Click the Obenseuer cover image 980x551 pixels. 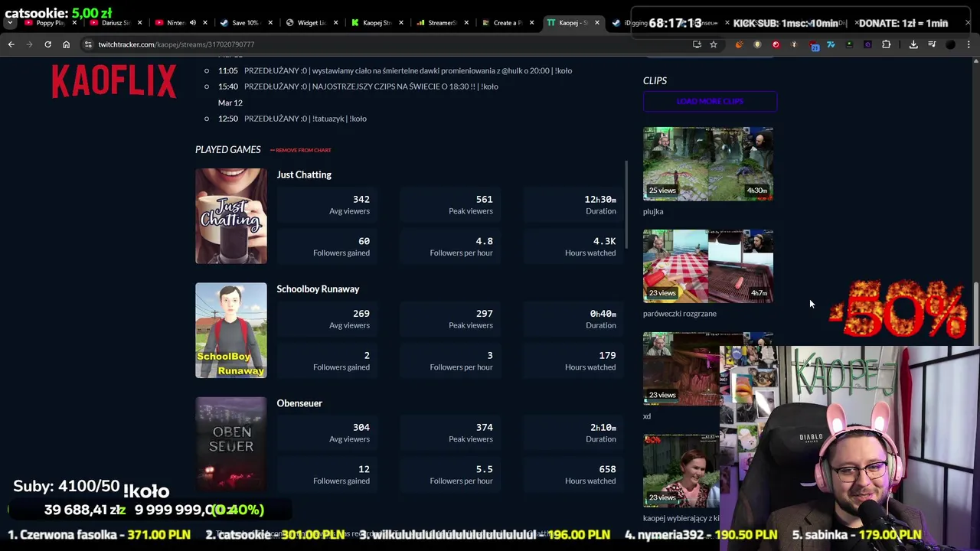(231, 444)
